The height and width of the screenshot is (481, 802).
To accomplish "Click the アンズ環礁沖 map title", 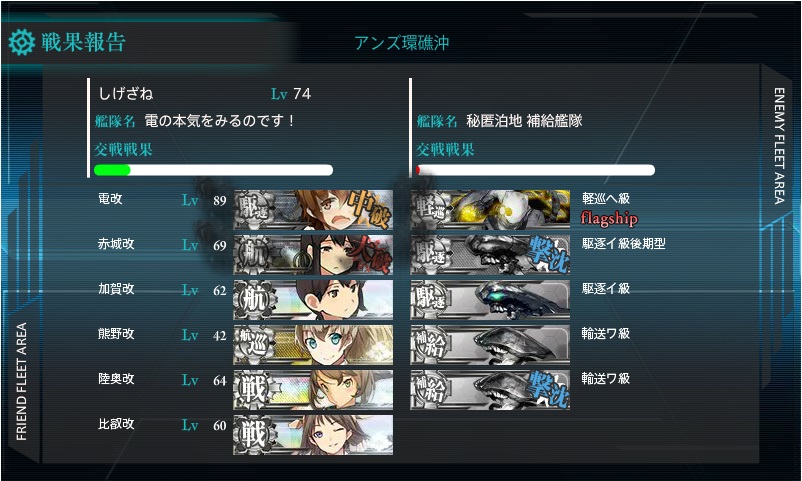I will (x=402, y=42).
